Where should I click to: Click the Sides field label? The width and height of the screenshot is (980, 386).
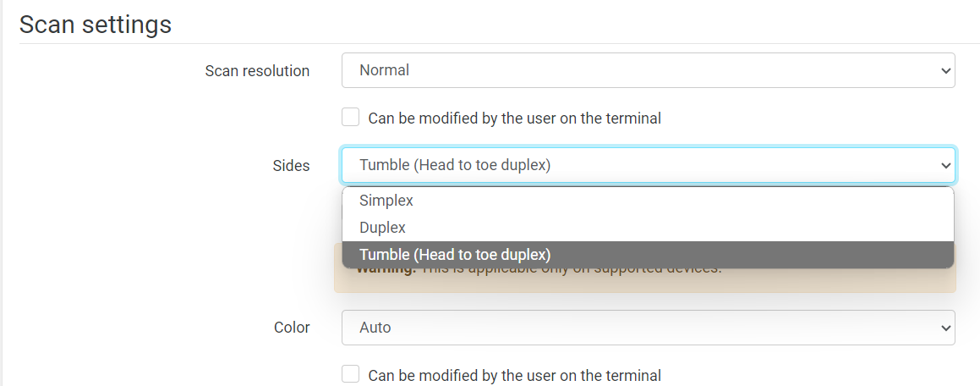click(x=292, y=166)
